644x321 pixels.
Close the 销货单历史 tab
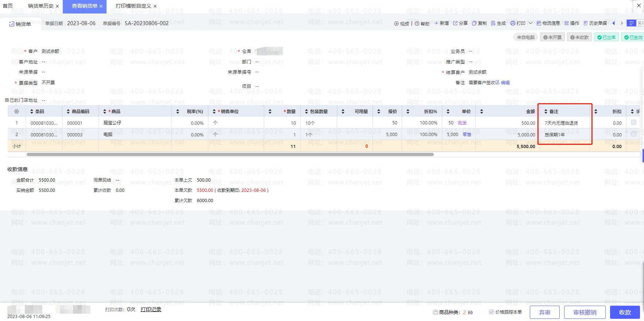[57, 6]
